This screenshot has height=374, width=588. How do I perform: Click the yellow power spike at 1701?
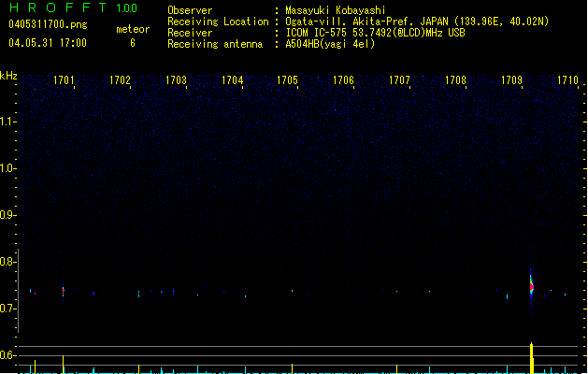point(63,365)
